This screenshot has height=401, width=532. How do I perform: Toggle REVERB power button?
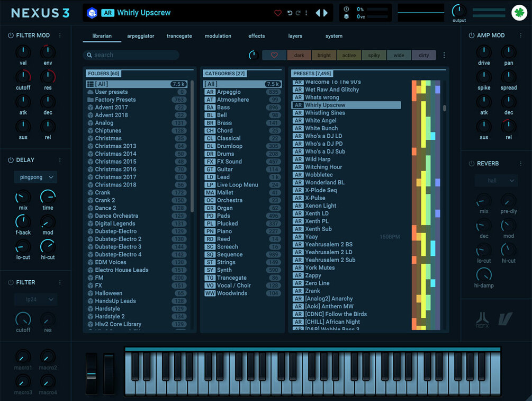point(471,163)
